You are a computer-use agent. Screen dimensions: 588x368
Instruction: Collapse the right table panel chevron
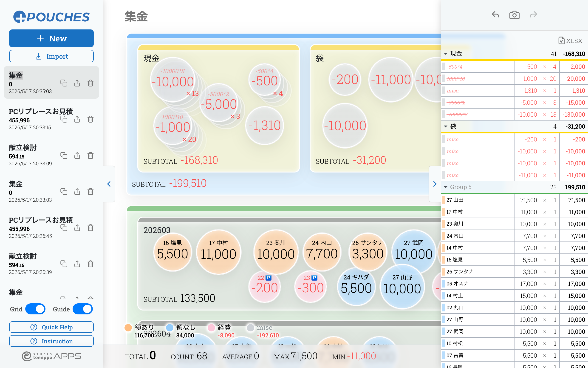click(435, 184)
